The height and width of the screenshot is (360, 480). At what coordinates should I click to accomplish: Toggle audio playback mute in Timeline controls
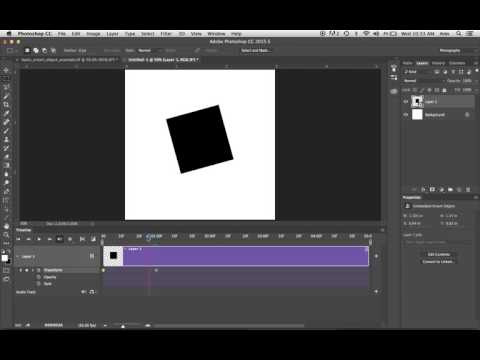click(59, 239)
